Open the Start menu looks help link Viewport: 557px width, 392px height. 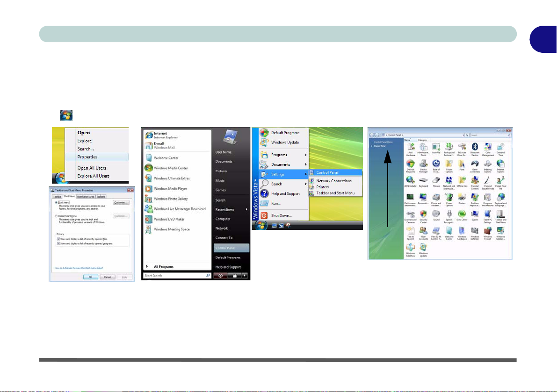[x=79, y=268]
